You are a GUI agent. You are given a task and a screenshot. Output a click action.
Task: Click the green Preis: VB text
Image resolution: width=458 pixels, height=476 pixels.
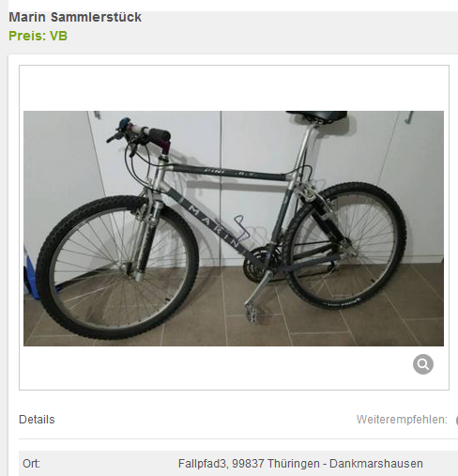38,36
